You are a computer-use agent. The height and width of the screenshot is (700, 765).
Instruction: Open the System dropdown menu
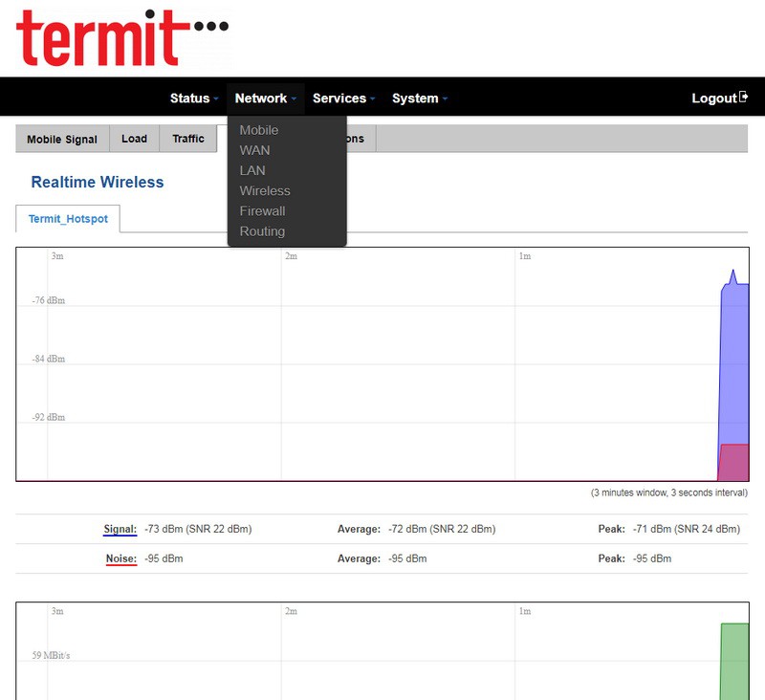[419, 98]
